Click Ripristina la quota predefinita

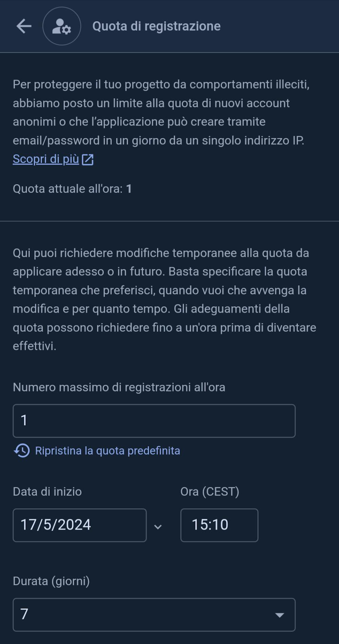pos(107,450)
